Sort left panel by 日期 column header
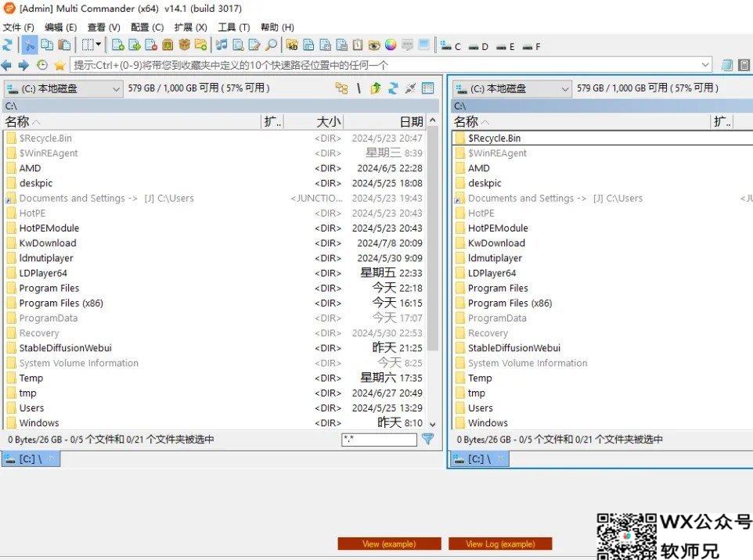This screenshot has width=753, height=560. coord(385,122)
